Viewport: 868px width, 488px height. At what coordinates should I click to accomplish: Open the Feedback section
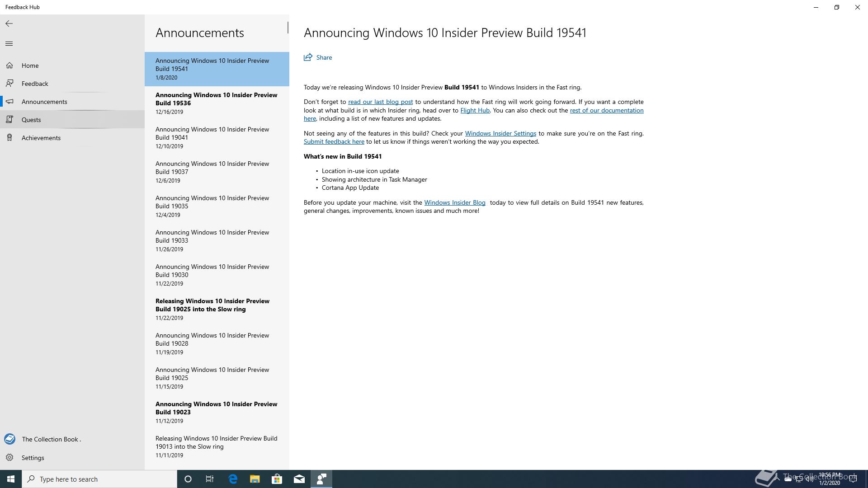coord(72,84)
